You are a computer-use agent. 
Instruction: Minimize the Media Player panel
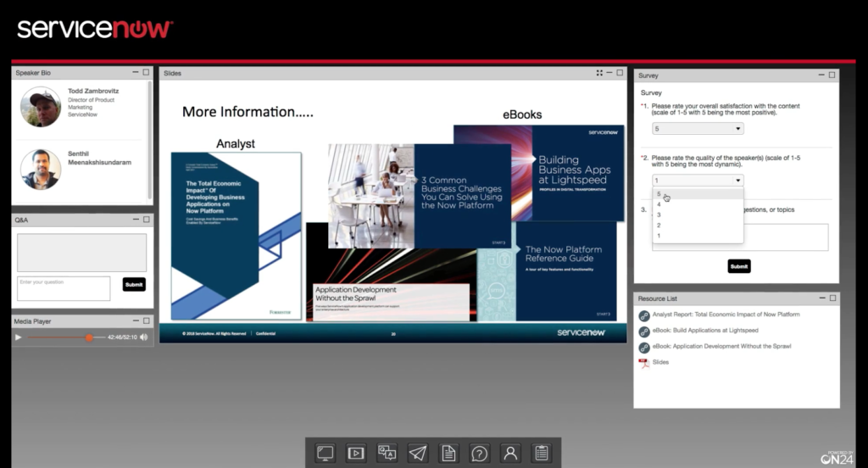(136, 320)
